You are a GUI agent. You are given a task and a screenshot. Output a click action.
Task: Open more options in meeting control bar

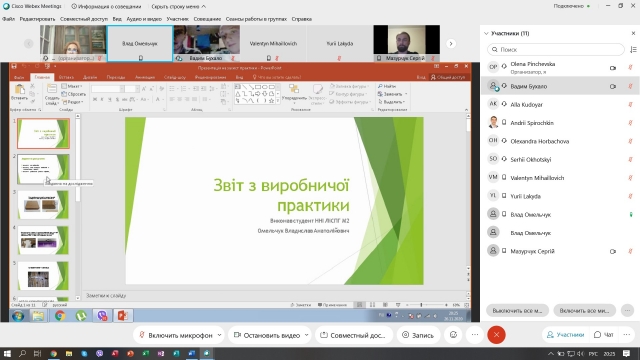[475, 335]
